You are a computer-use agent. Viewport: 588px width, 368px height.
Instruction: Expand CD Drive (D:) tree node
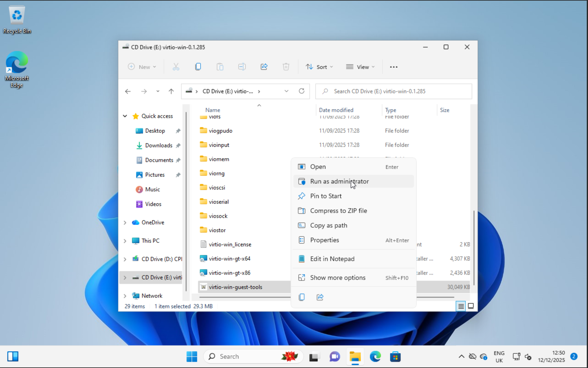(125, 259)
